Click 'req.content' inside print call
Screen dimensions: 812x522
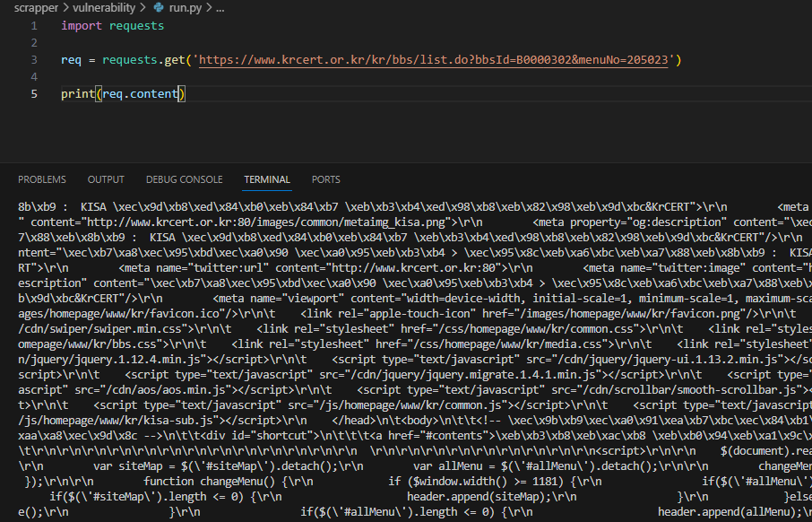pyautogui.click(x=140, y=94)
